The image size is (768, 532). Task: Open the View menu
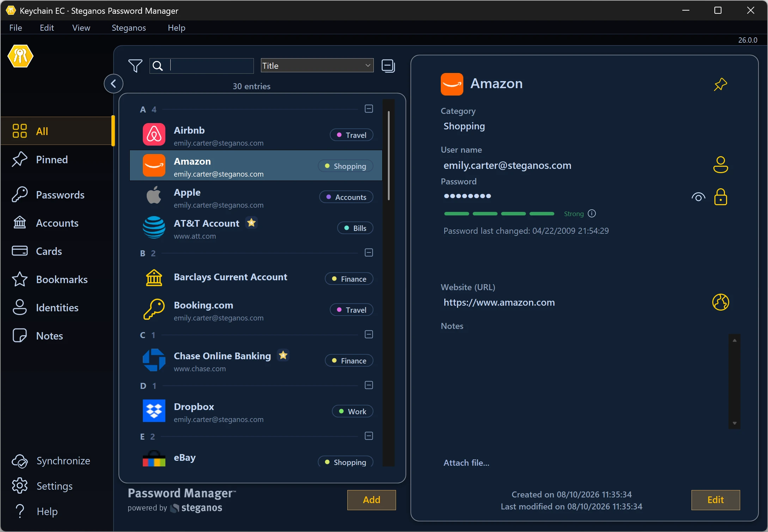(81, 27)
